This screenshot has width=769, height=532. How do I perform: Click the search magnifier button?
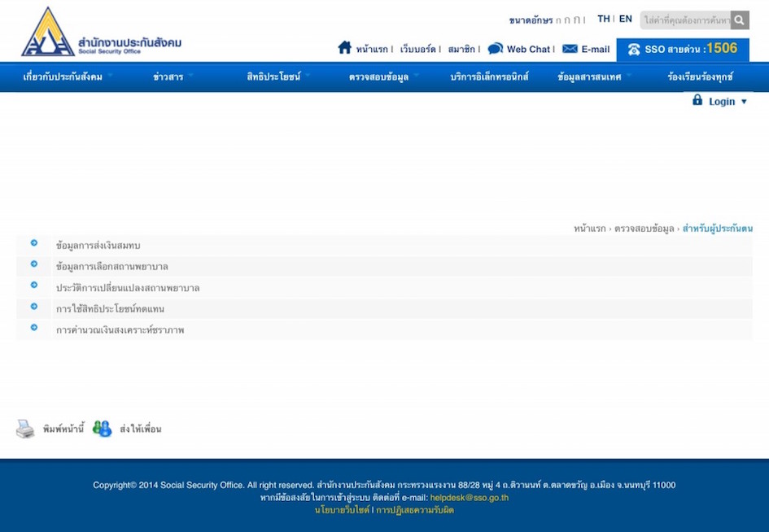click(740, 20)
